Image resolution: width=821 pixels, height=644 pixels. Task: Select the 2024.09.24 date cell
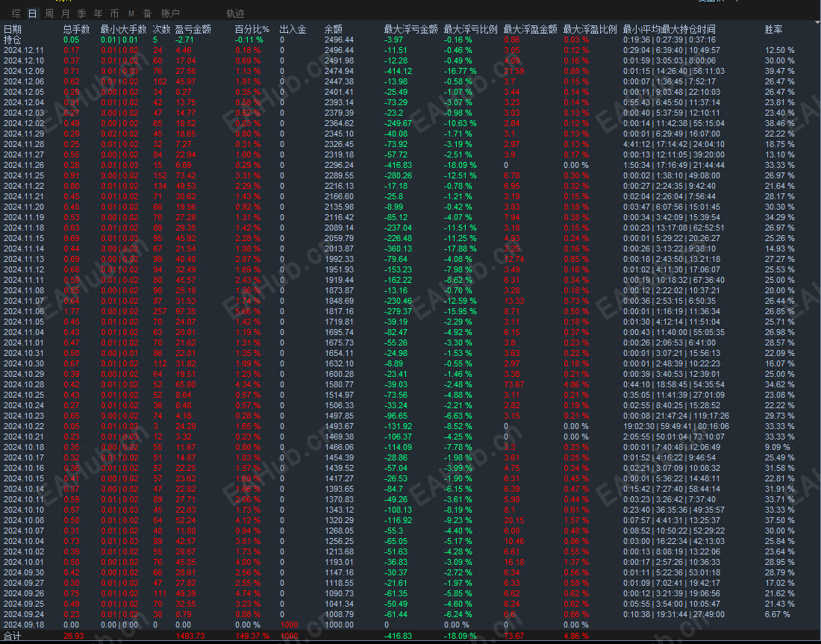pos(24,614)
